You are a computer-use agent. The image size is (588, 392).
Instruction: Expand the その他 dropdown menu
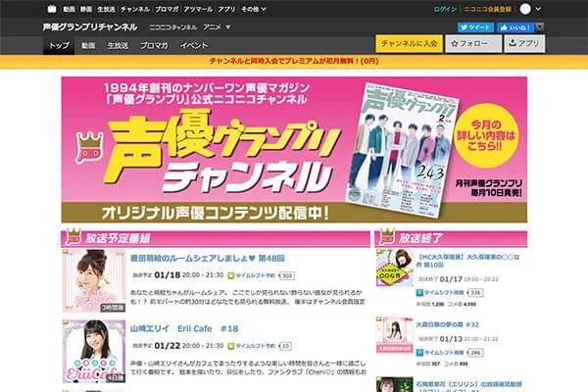coord(254,9)
